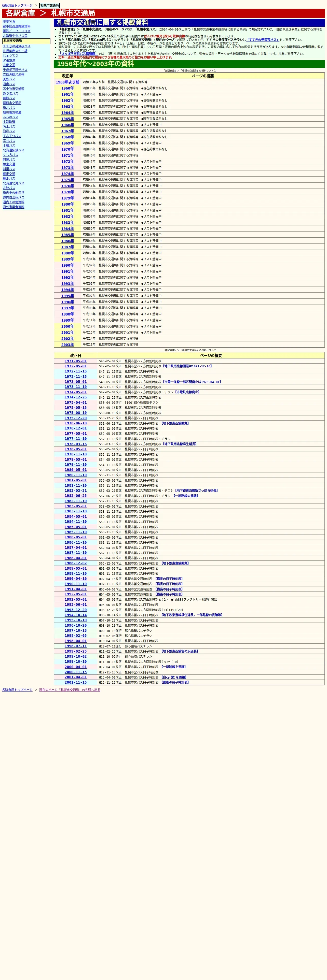Go to the 1988-12-02 revision link
327x980 pixels.
[x=75, y=564]
